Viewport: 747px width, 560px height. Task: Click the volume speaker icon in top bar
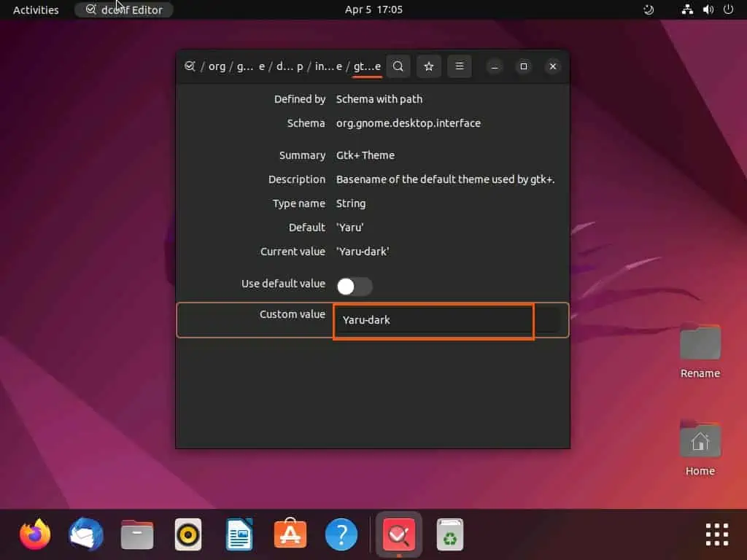(x=708, y=9)
